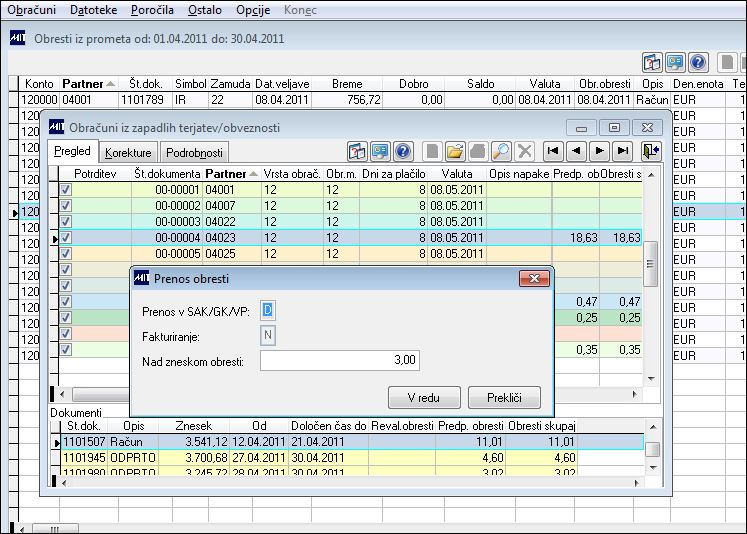Go to the next record arrow
The width and height of the screenshot is (747, 534).
(599, 151)
